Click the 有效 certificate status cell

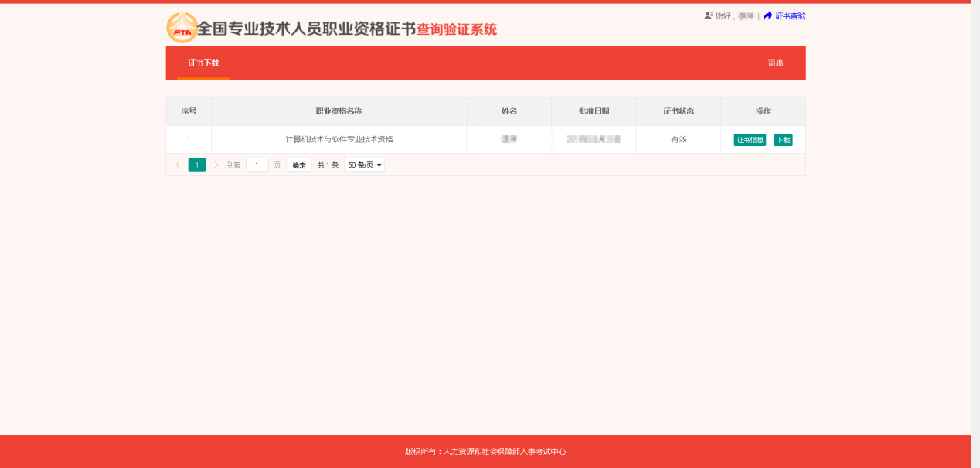pyautogui.click(x=678, y=140)
